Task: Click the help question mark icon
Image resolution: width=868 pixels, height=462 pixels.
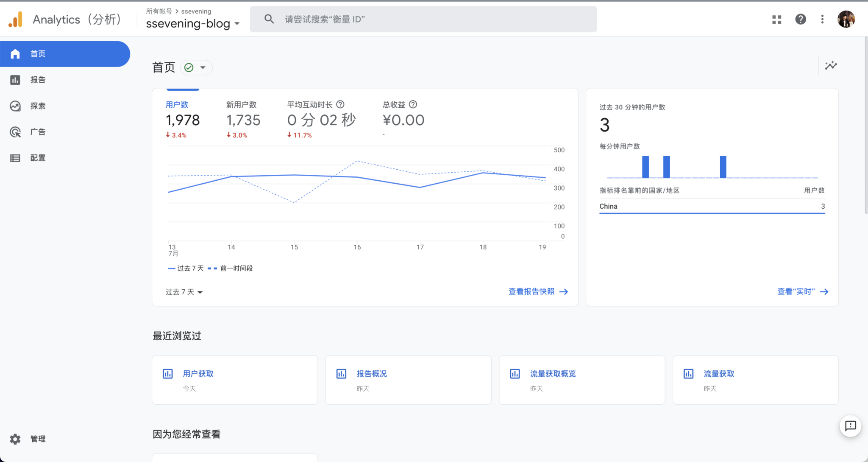Action: (800, 20)
